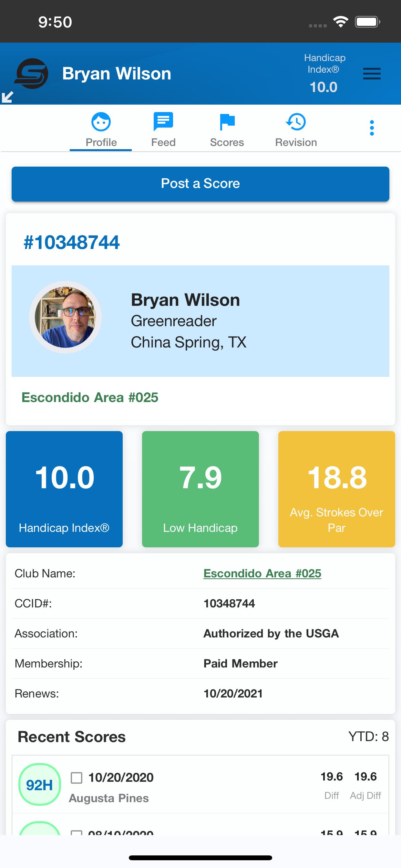Open the underlined Escondido Area #025 club link
Screen dimensions: 401x868
click(x=262, y=573)
